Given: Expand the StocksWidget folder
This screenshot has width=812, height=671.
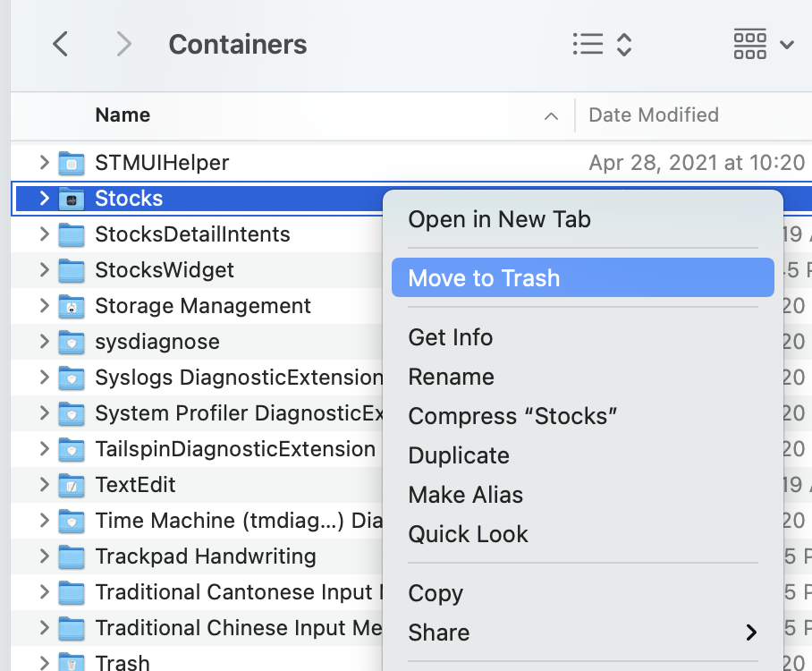Looking at the screenshot, I should point(45,270).
